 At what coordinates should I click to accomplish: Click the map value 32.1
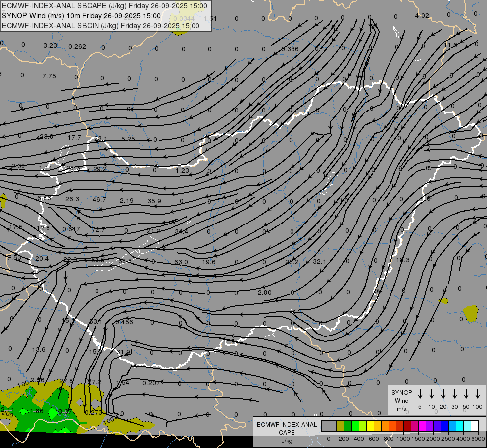point(319,261)
